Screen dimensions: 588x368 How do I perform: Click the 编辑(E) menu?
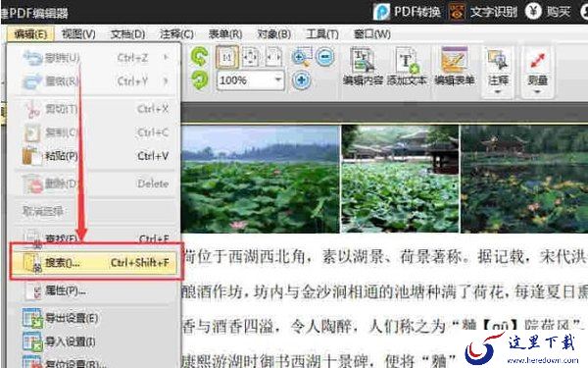coord(30,34)
